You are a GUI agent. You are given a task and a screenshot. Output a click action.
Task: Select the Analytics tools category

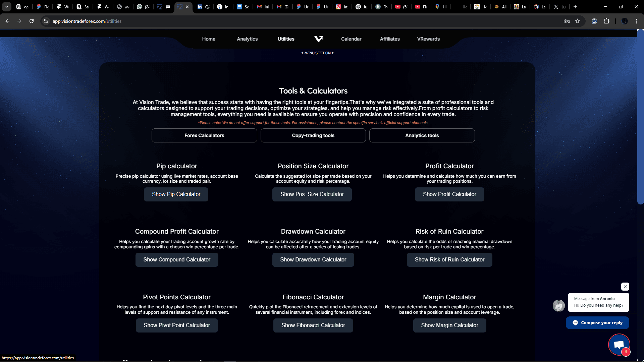[422, 135]
